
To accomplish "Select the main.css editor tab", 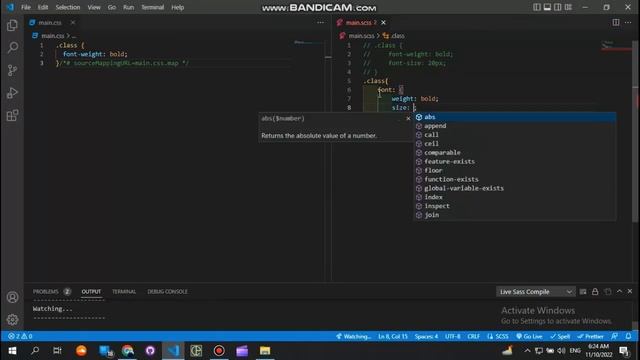I will click(x=50, y=22).
